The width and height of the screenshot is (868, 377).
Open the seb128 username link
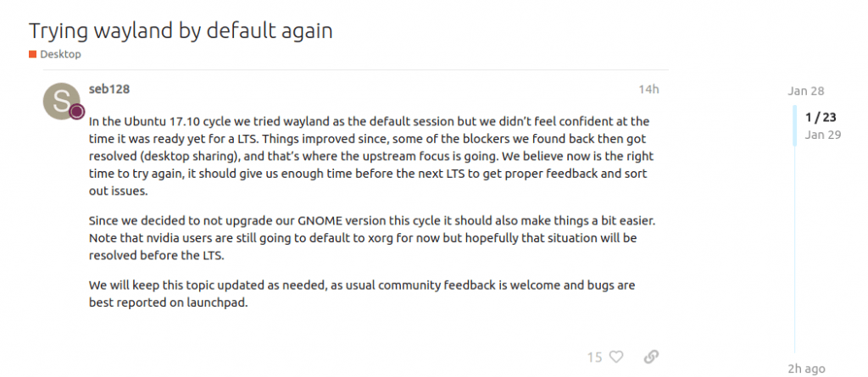tap(109, 89)
